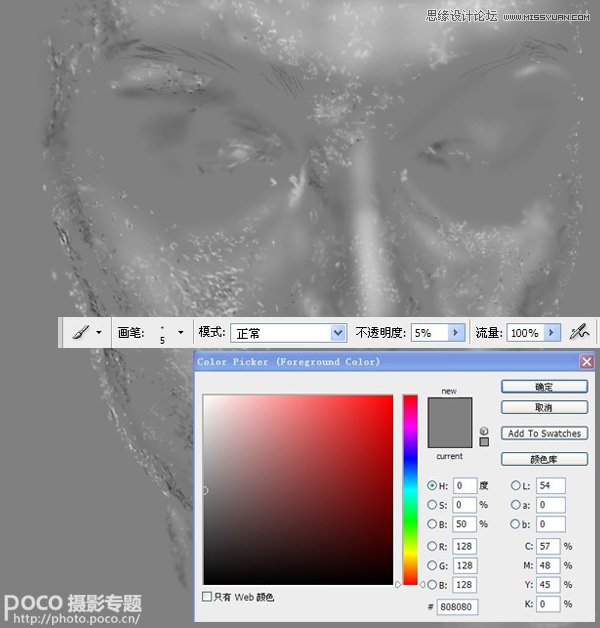Screen dimensions: 600x628
Task: Click the L value field 54
Action: 551,485
